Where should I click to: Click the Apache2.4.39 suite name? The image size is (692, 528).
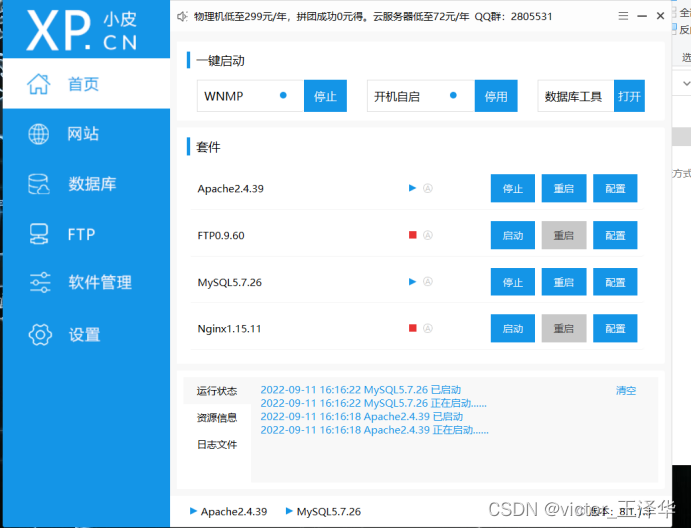[230, 189]
